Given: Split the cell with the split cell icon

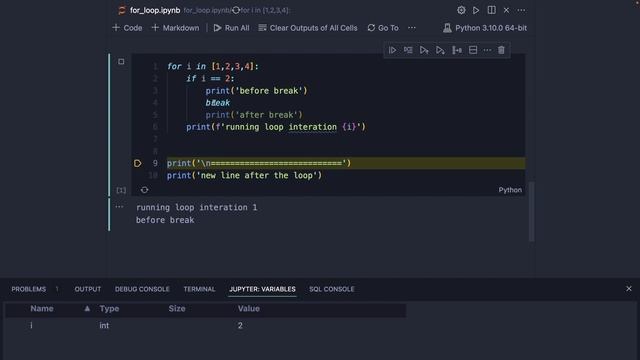Looking at the screenshot, I should [473, 50].
